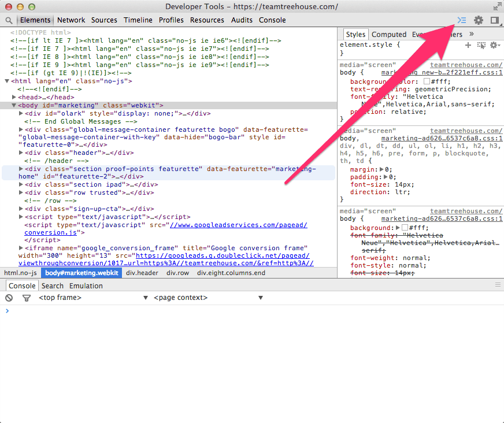Image resolution: width=504 pixels, height=423 pixels.
Task: Toggle element state icon in Styles pane
Action: pyautogui.click(x=481, y=44)
